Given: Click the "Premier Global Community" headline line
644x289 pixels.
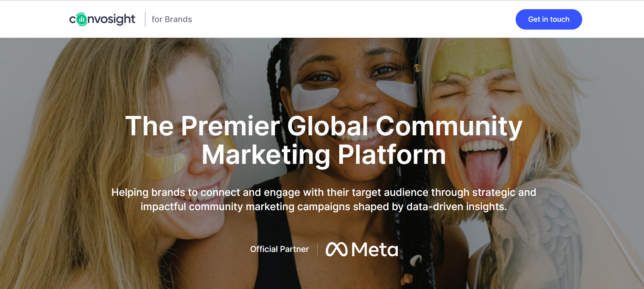Looking at the screenshot, I should [x=323, y=126].
